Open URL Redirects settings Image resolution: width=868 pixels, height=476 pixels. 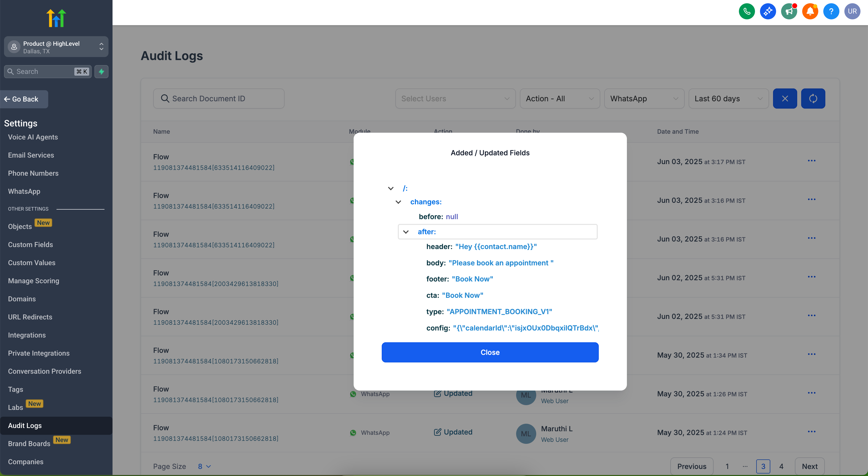click(30, 317)
